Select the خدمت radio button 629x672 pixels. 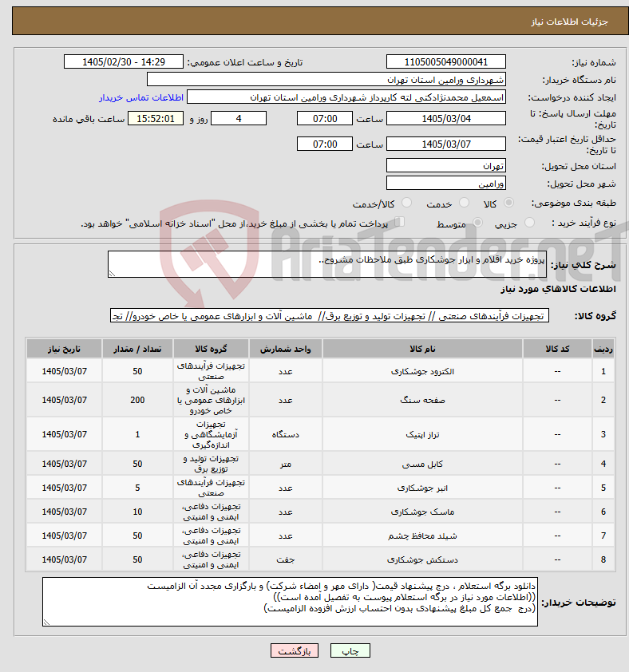pyautogui.click(x=464, y=203)
